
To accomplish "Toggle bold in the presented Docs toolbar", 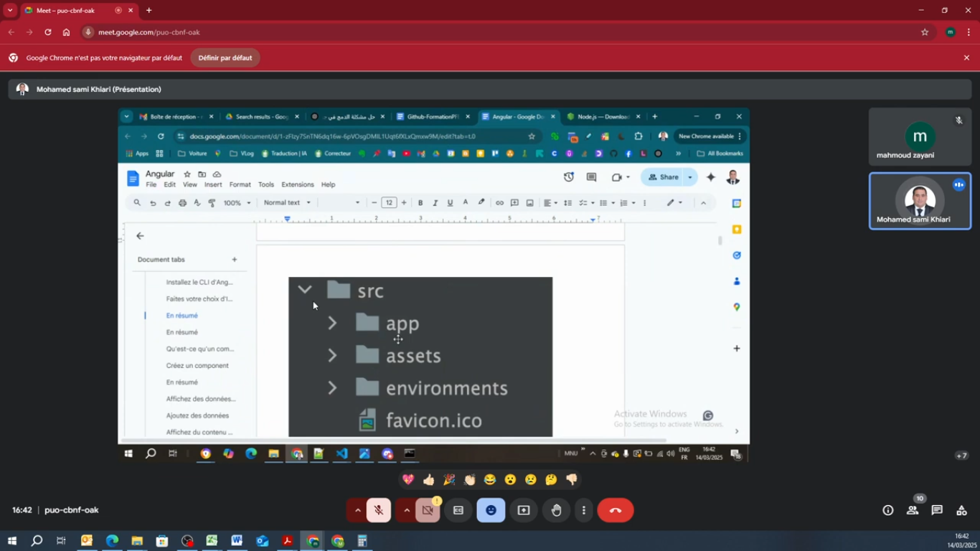I will coord(420,203).
